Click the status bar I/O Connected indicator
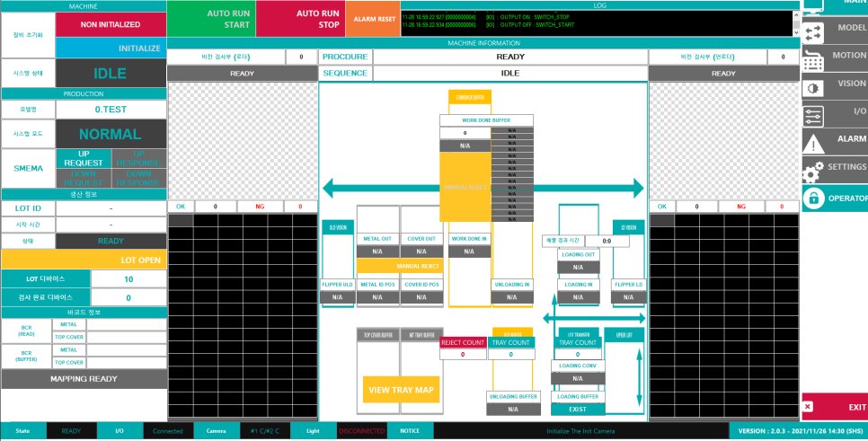 168,431
